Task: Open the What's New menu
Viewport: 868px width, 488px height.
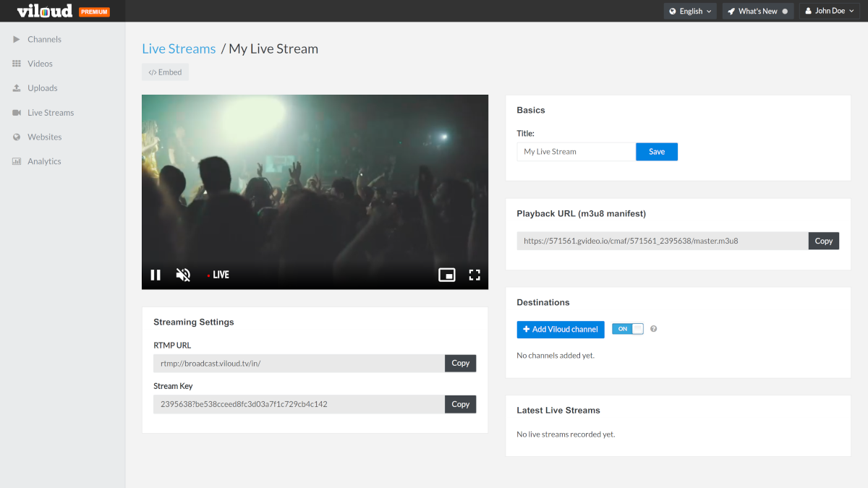Action: [x=758, y=11]
